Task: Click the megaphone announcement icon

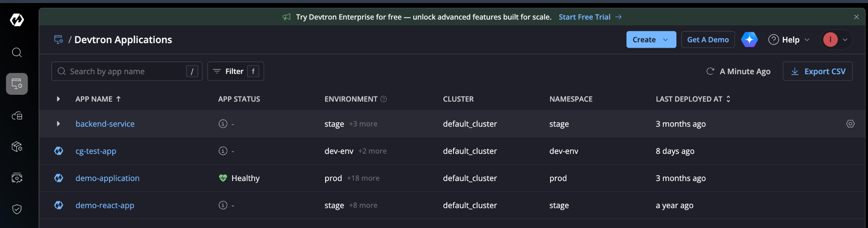Action: click(x=287, y=17)
